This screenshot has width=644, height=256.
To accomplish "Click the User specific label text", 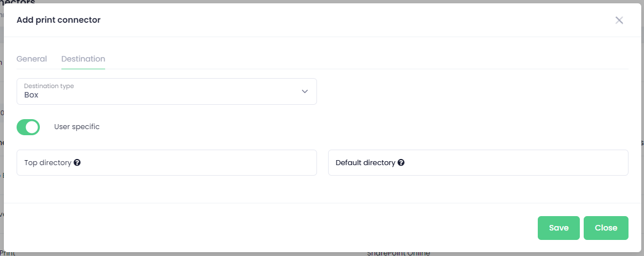I will [x=77, y=127].
